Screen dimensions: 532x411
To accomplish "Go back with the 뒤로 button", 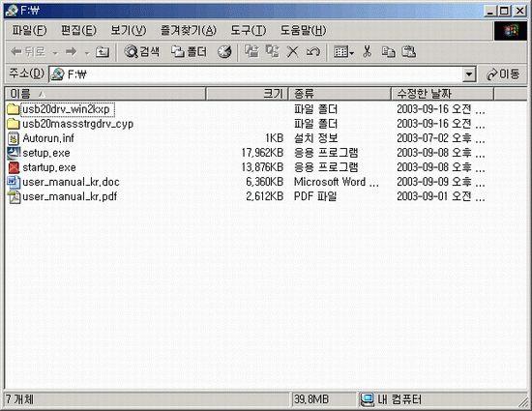I will (28, 52).
